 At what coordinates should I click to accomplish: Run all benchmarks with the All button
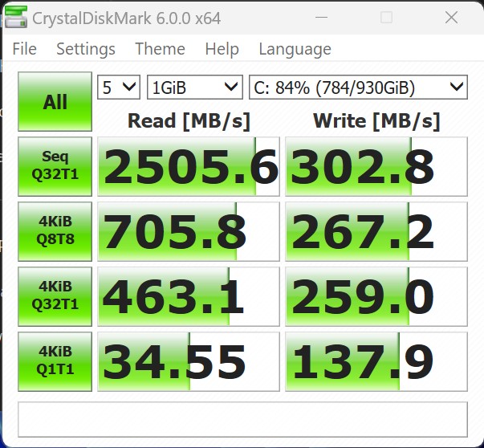pyautogui.click(x=55, y=102)
